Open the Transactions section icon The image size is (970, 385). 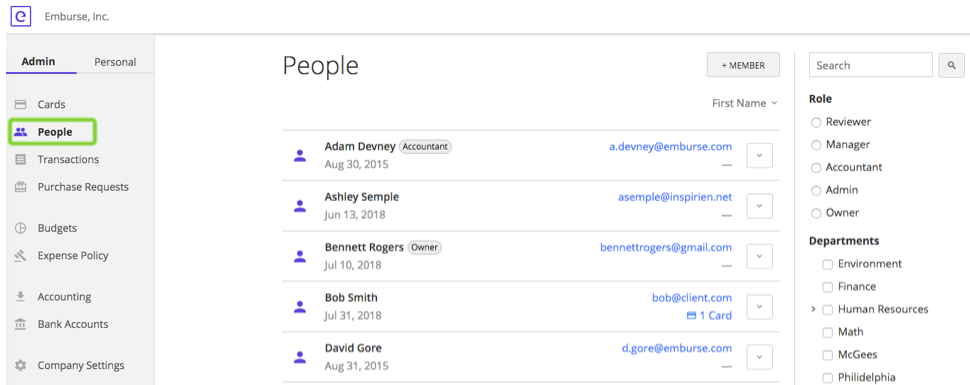tap(20, 160)
